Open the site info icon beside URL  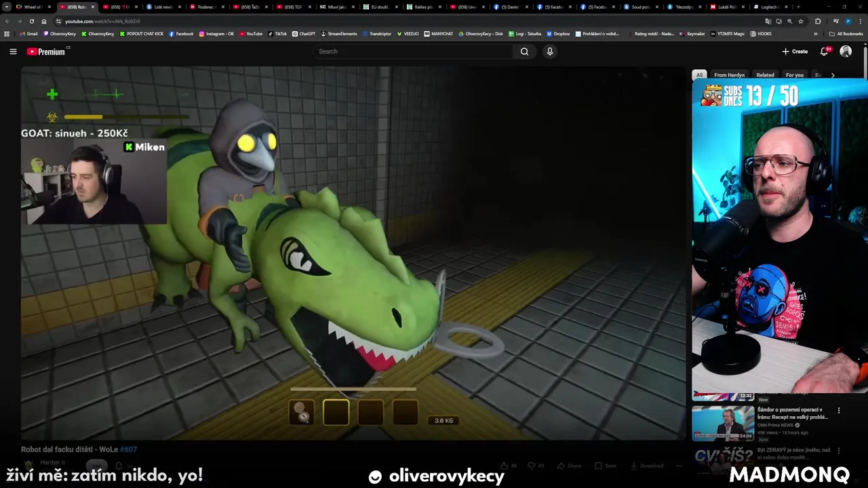[59, 21]
